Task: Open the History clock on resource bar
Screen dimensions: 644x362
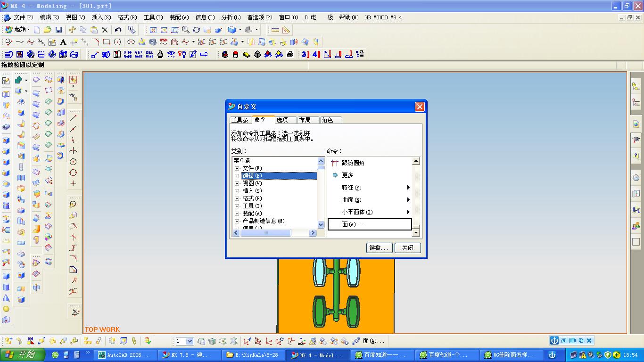Action: [x=636, y=178]
